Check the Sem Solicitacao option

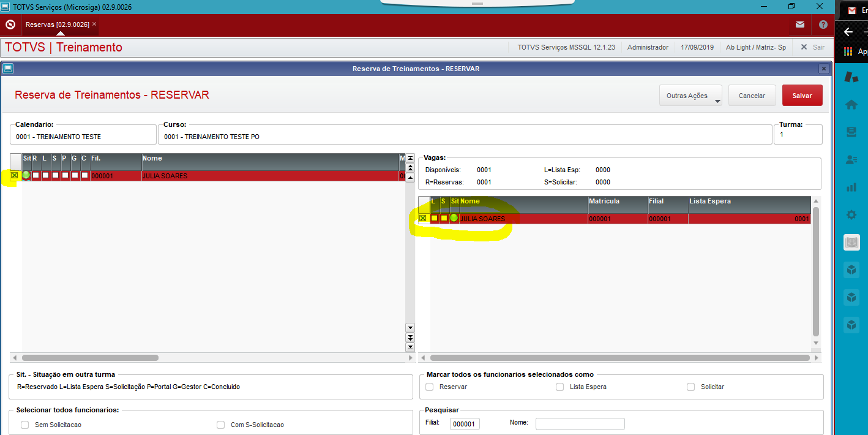tap(24, 425)
